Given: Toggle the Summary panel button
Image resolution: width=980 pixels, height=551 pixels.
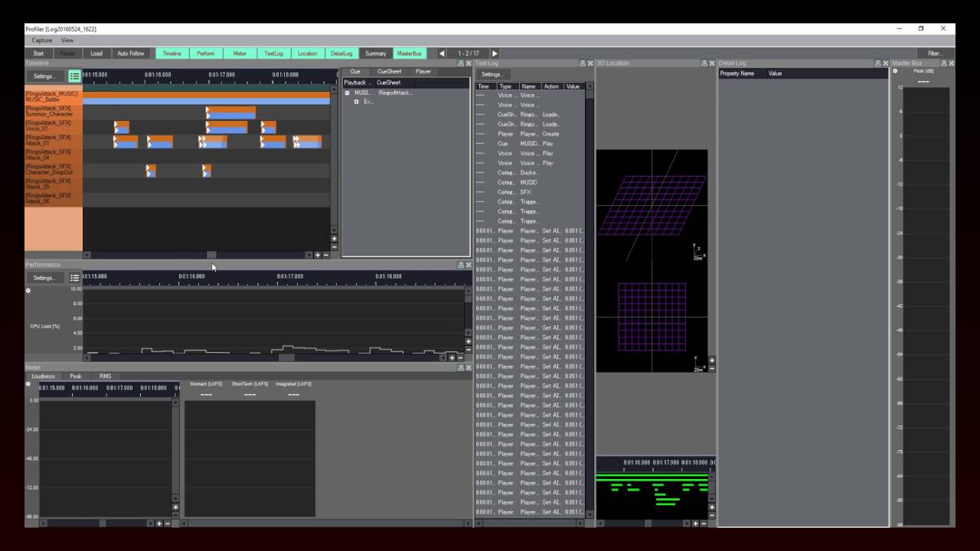Looking at the screenshot, I should tap(375, 54).
